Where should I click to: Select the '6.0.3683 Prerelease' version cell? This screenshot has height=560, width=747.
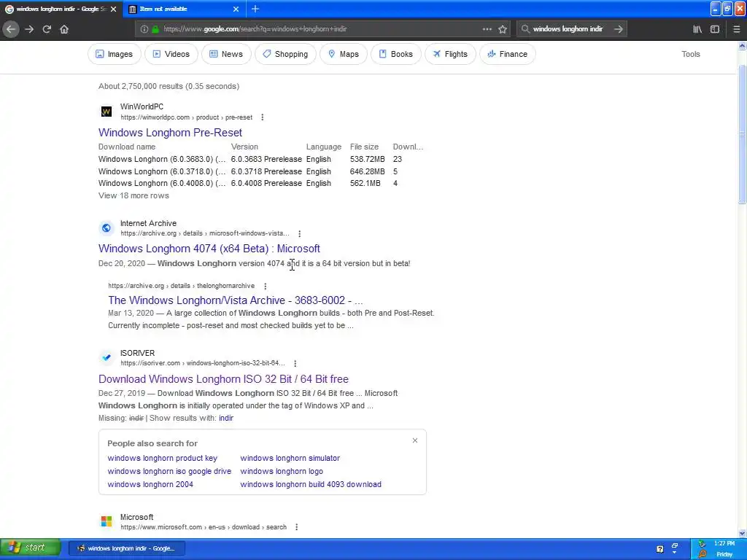266,160
